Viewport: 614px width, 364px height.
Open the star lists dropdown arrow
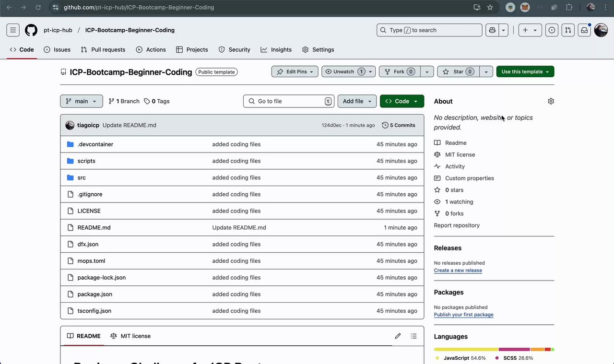(x=486, y=72)
